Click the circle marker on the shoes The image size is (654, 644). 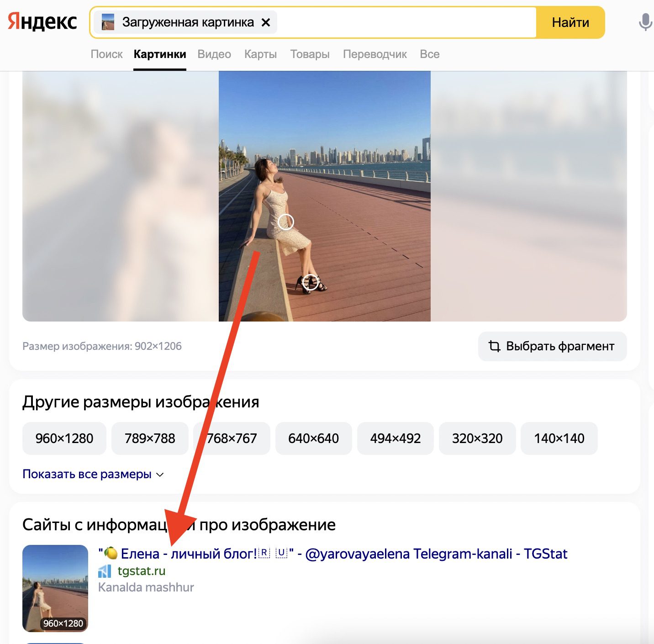311,282
